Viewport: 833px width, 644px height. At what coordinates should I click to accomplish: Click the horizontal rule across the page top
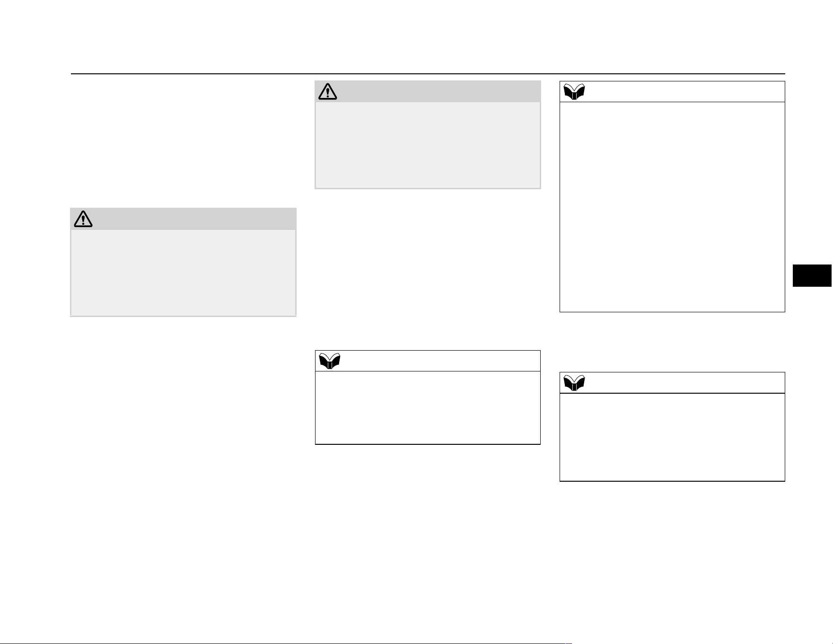(428, 74)
